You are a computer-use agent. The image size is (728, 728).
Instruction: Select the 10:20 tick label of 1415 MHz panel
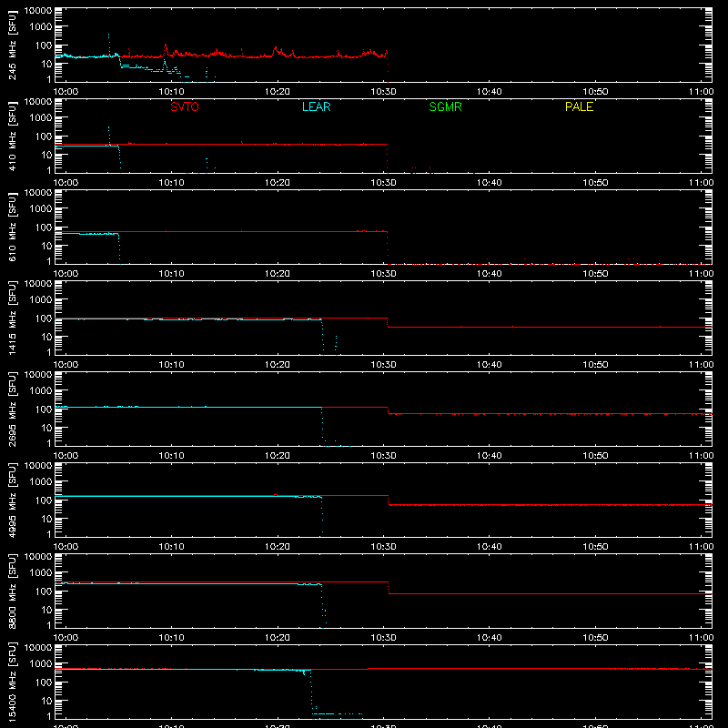278,365
